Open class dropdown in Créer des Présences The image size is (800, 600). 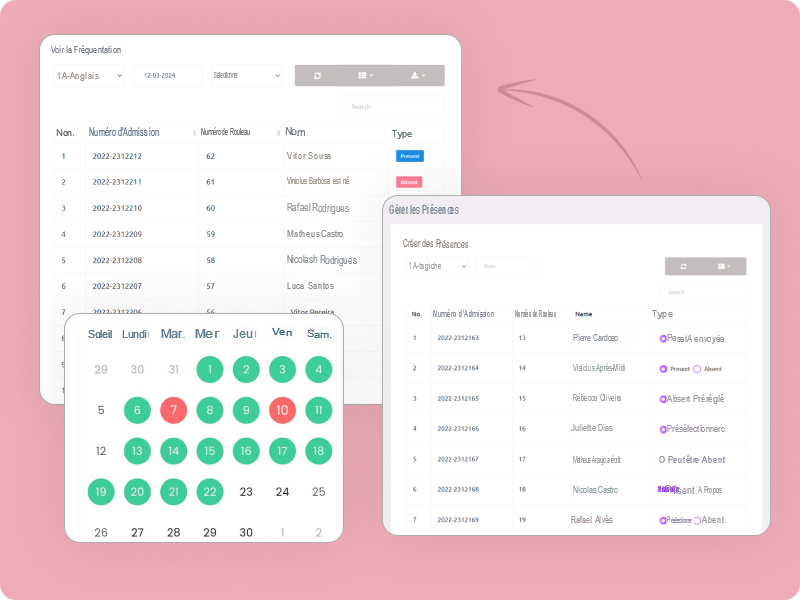(437, 267)
